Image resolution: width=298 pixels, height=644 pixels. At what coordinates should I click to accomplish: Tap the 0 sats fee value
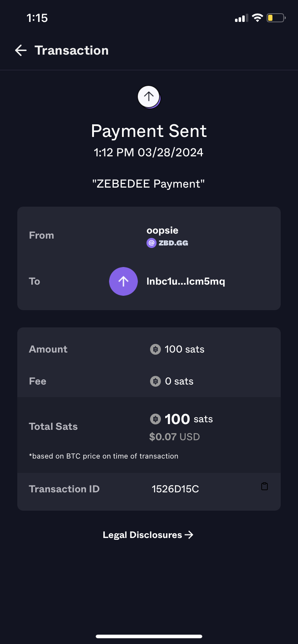(x=179, y=381)
